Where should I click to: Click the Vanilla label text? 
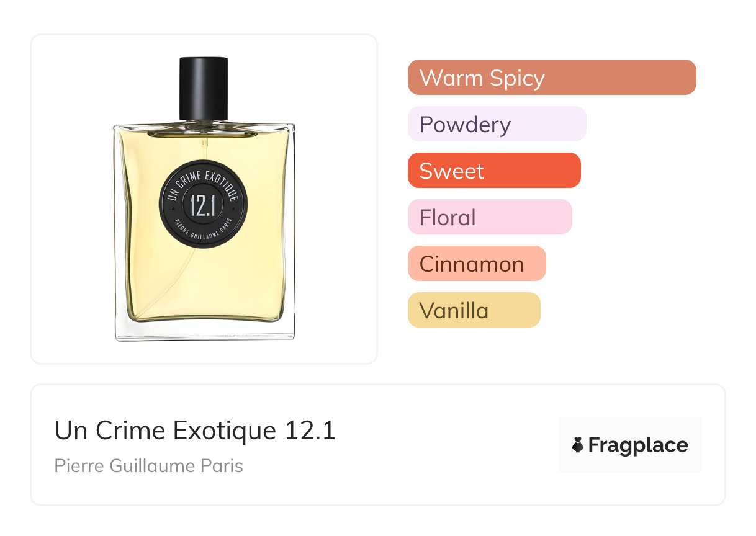[454, 310]
